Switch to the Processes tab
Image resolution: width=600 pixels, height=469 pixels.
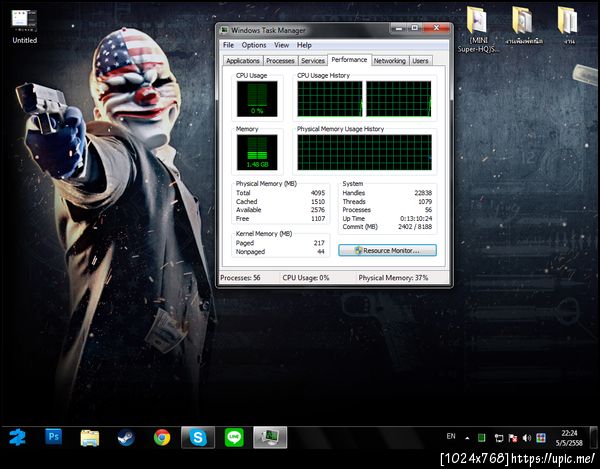click(x=280, y=61)
